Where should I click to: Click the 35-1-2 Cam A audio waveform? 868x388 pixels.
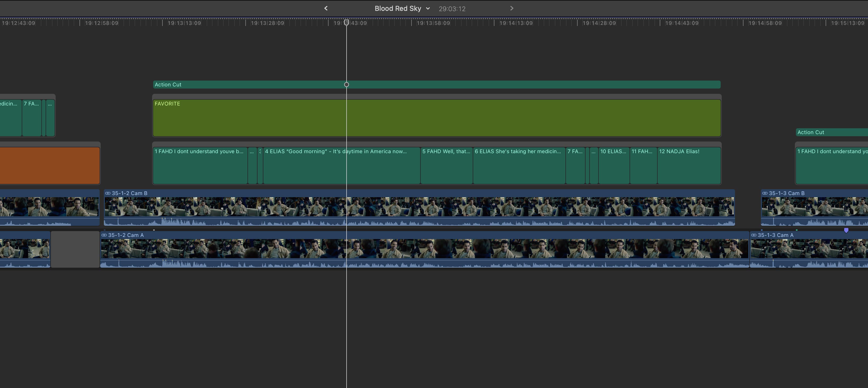pyautogui.click(x=424, y=263)
